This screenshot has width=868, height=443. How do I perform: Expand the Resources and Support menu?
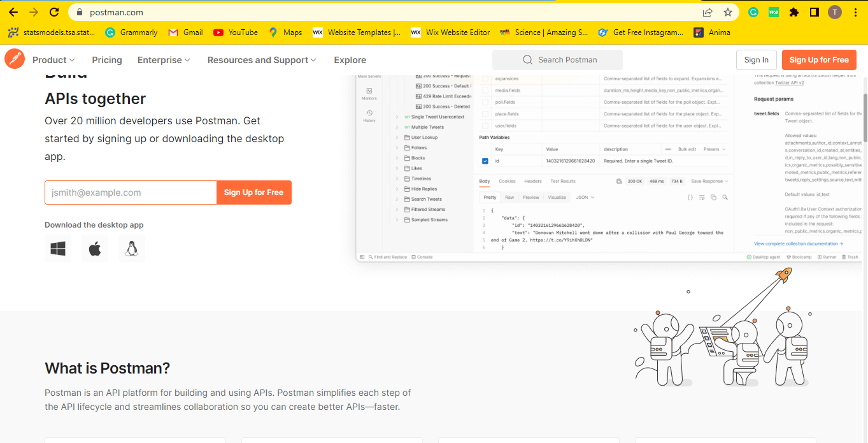click(x=262, y=60)
